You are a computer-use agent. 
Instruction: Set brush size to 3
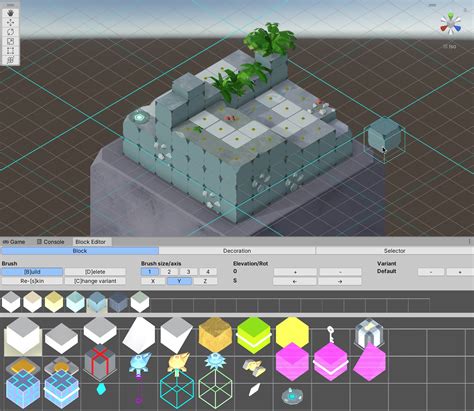pyautogui.click(x=188, y=272)
